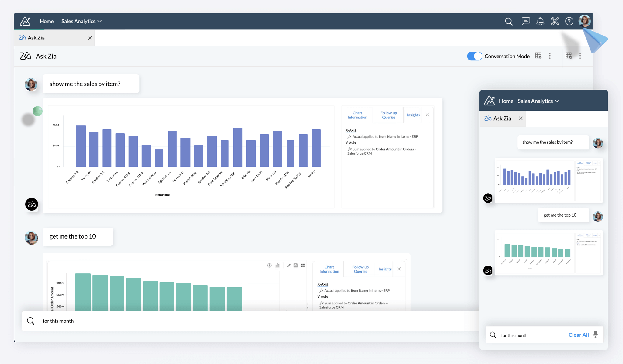Click the Home menu item in navigation

46,21
